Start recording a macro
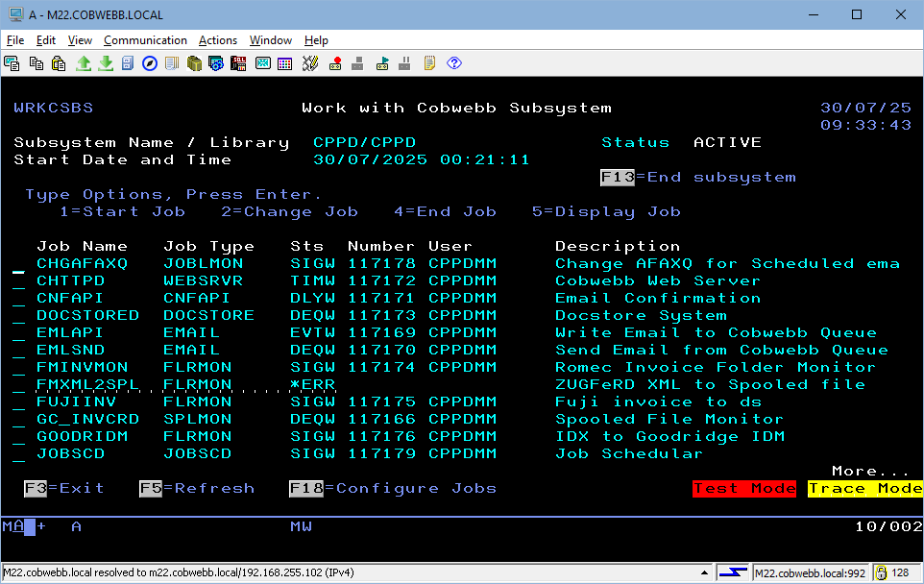The width and height of the screenshot is (924, 584). (335, 63)
